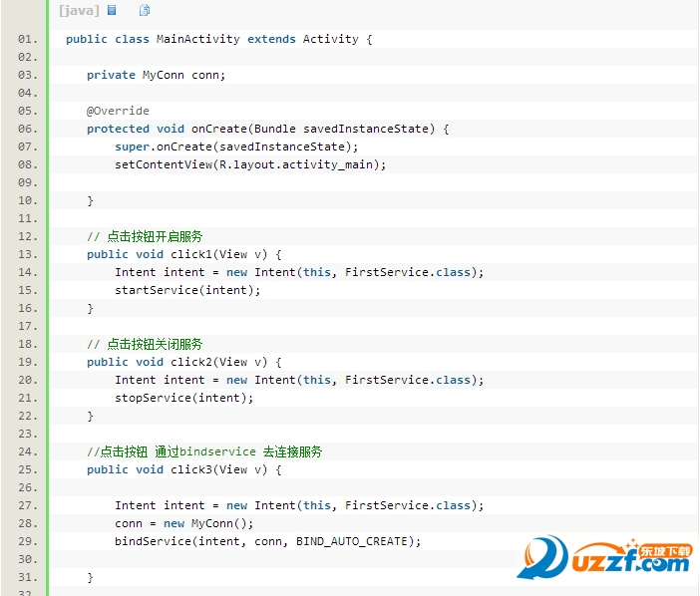Viewport: 700px width, 596px height.
Task: Click the bindService BIND_AUTO_CREATE statement
Action: (x=267, y=541)
